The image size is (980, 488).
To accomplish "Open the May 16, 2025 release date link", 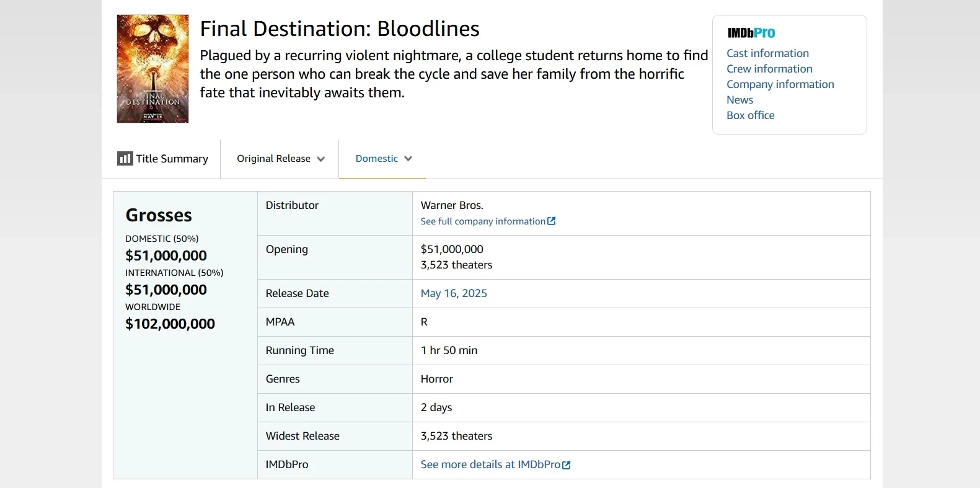I will (454, 293).
